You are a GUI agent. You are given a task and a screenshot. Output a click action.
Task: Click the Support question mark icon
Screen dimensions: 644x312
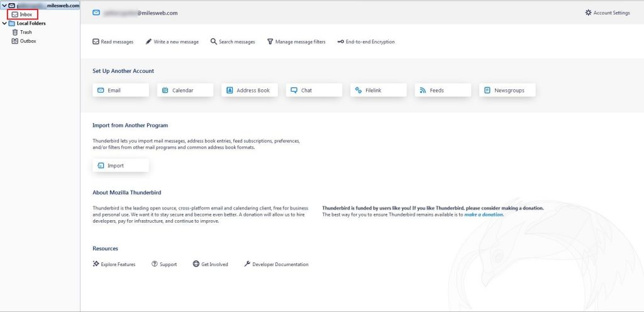click(x=155, y=264)
